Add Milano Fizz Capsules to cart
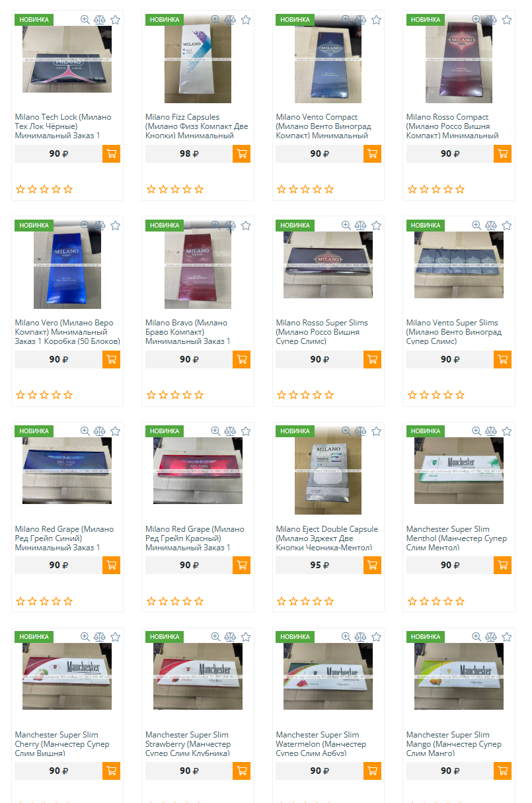 click(x=242, y=153)
